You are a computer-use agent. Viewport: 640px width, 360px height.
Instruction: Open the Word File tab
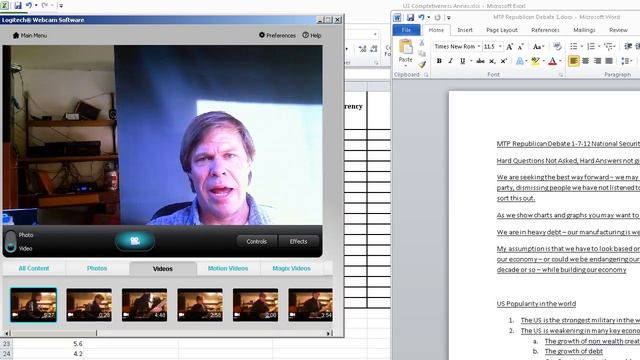pos(406,30)
